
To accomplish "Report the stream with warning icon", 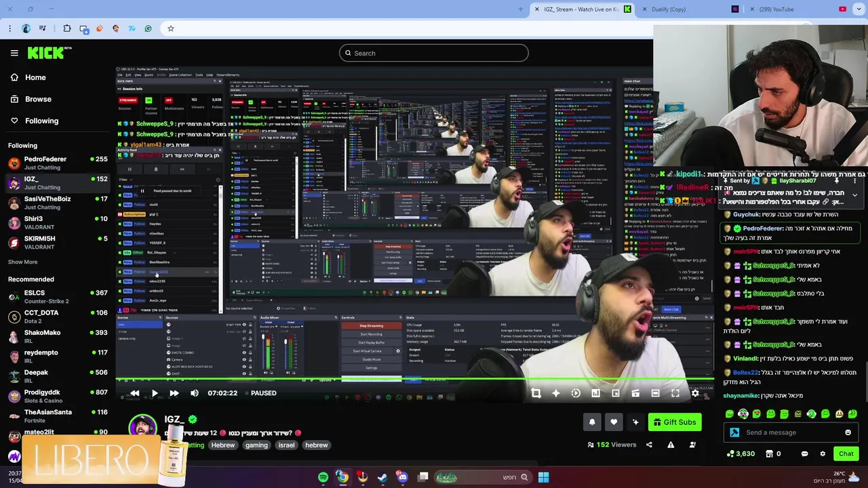I will (671, 445).
